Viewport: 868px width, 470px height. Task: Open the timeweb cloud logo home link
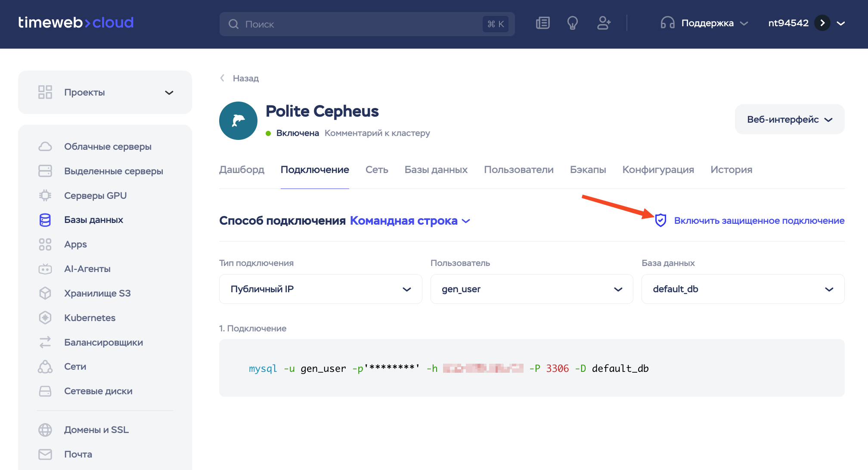tap(76, 22)
